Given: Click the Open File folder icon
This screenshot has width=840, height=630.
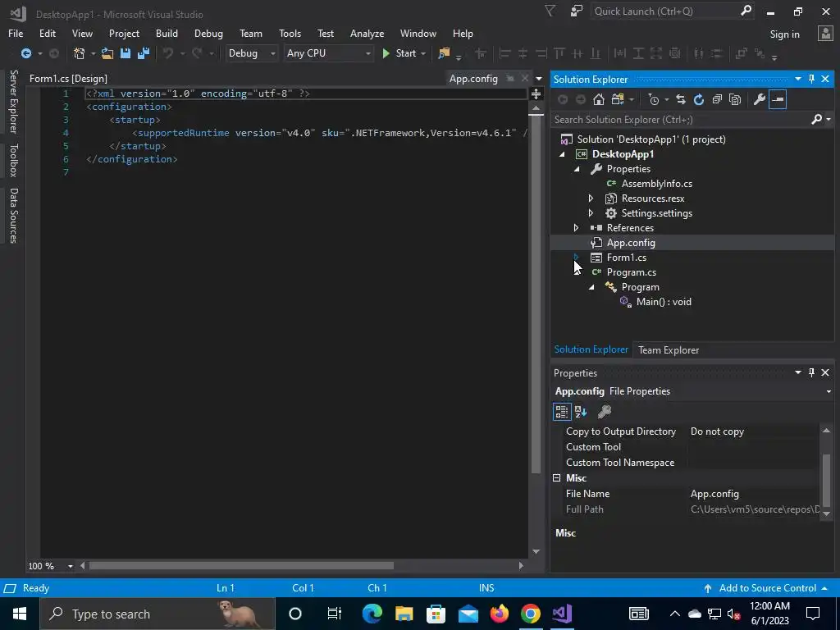Looking at the screenshot, I should pos(107,53).
